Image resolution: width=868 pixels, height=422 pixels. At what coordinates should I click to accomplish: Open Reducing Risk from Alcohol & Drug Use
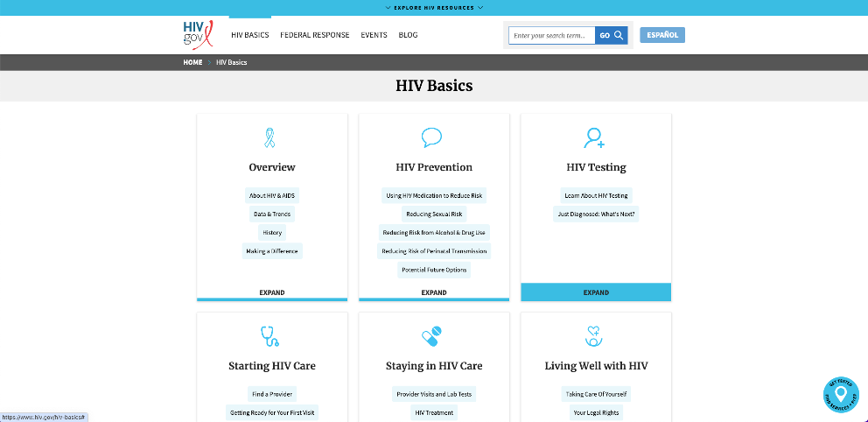tap(434, 233)
